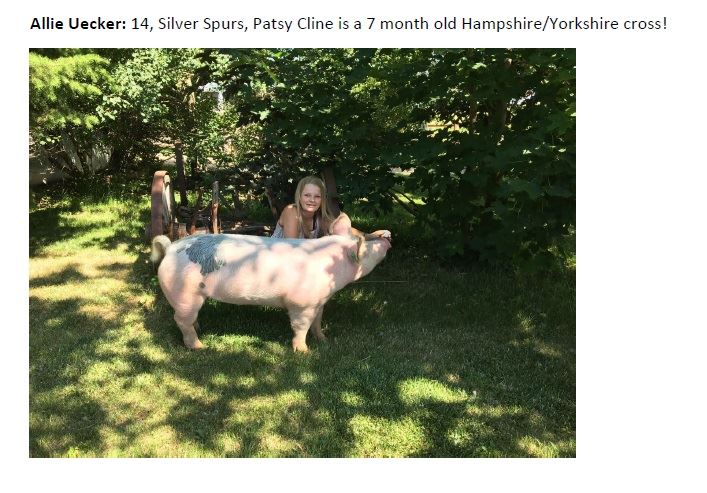
Task: Click the pig's snout
Action: tap(383, 247)
